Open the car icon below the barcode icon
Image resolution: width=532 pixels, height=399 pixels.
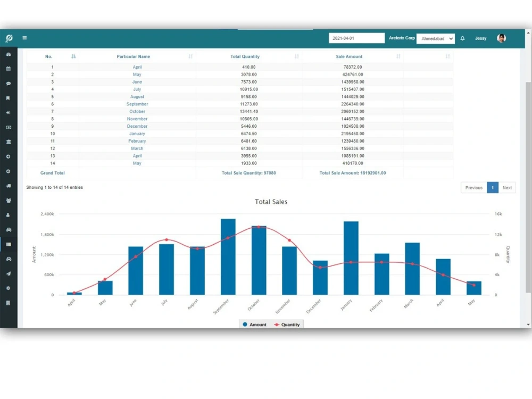(x=9, y=259)
